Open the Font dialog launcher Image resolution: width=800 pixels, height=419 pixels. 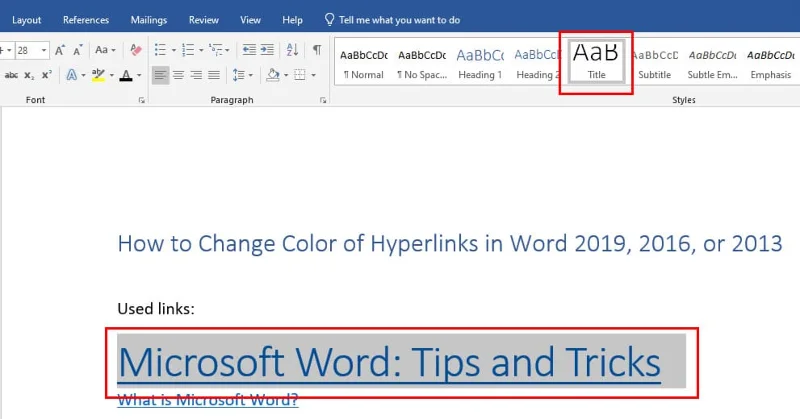point(141,101)
